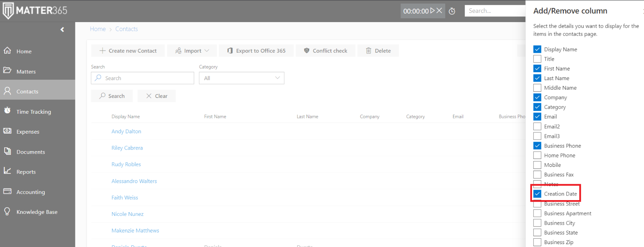Click the Contacts breadcrumb link
This screenshot has width=644, height=247.
pyautogui.click(x=127, y=29)
